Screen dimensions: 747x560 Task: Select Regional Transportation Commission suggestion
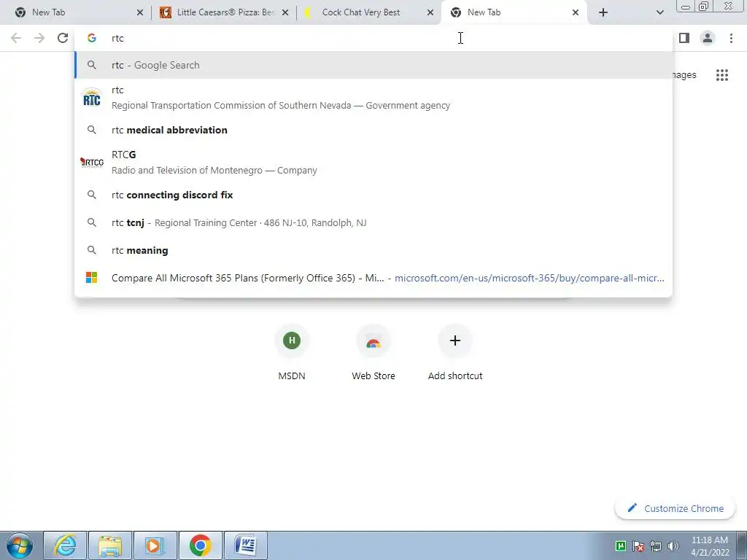tap(373, 98)
